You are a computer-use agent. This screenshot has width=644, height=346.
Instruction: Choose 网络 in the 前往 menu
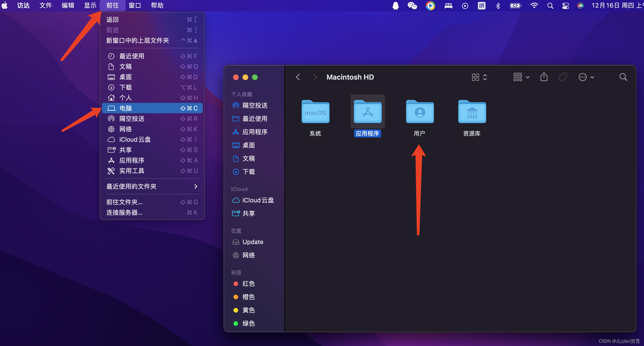152,129
